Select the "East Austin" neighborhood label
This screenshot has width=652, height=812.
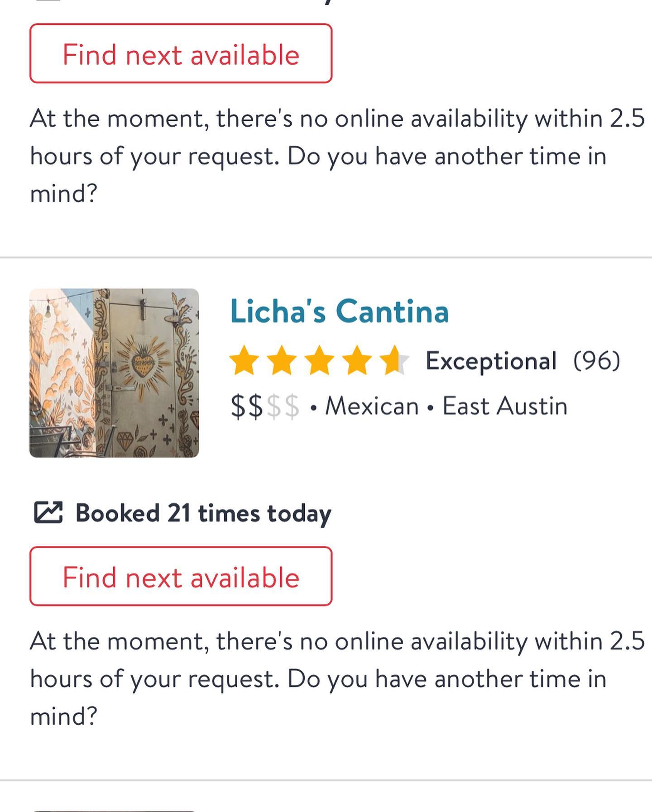(505, 406)
